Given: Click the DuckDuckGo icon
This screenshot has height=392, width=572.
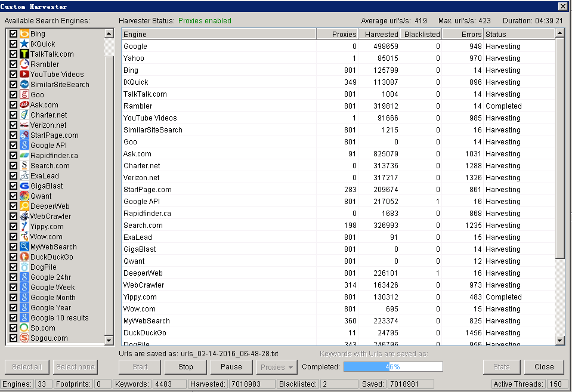Looking at the screenshot, I should (24, 257).
